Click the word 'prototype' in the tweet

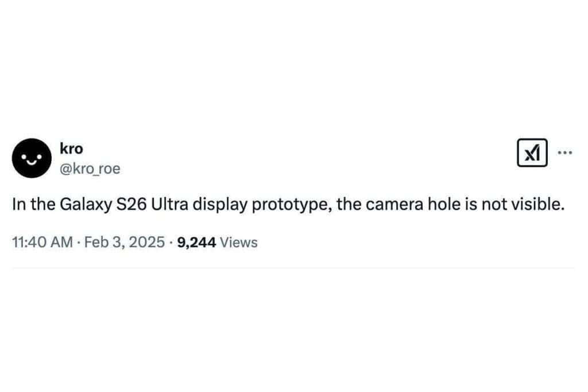pos(291,205)
